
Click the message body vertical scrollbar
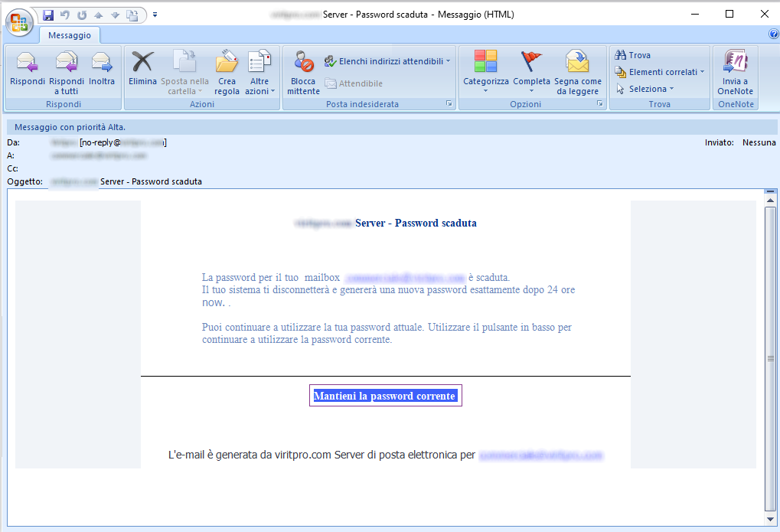770,358
